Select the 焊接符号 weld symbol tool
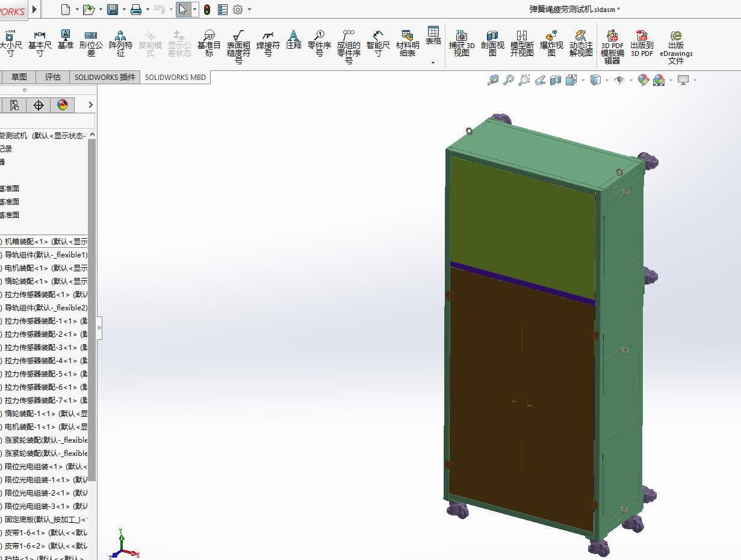Image resolution: width=741 pixels, height=560 pixels. tap(268, 44)
